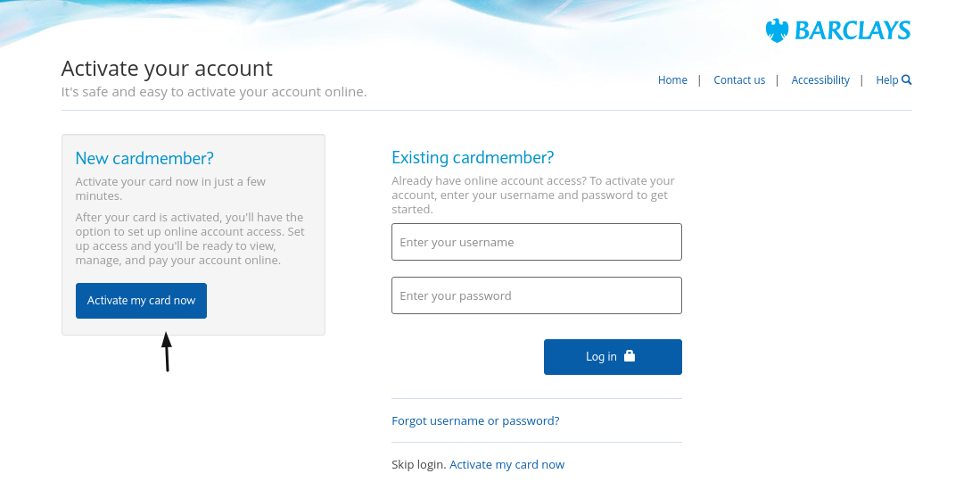Open the Help link in the header
The width and height of the screenshot is (980, 482).
point(887,80)
